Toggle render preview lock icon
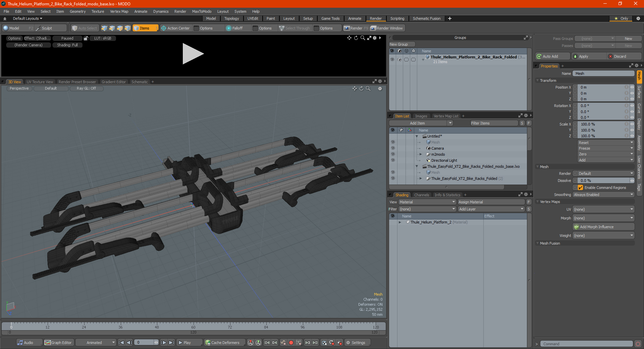This screenshot has width=644, height=349. coord(86,38)
